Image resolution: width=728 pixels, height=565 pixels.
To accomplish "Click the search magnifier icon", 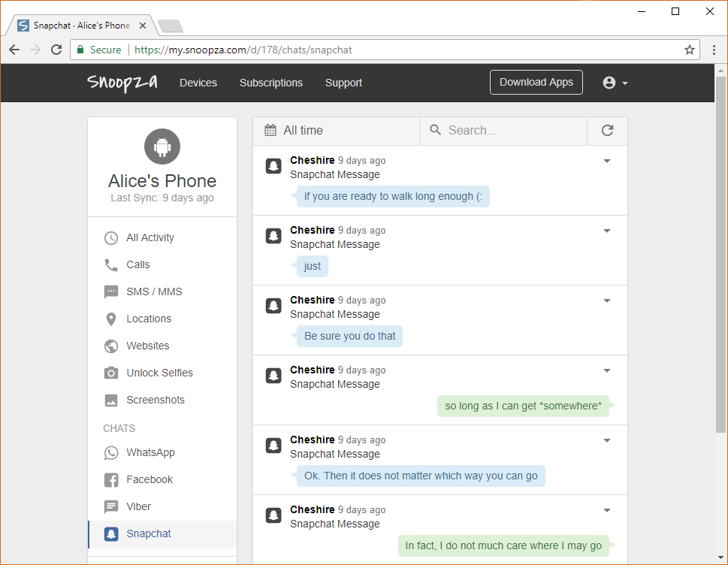I will tap(435, 130).
